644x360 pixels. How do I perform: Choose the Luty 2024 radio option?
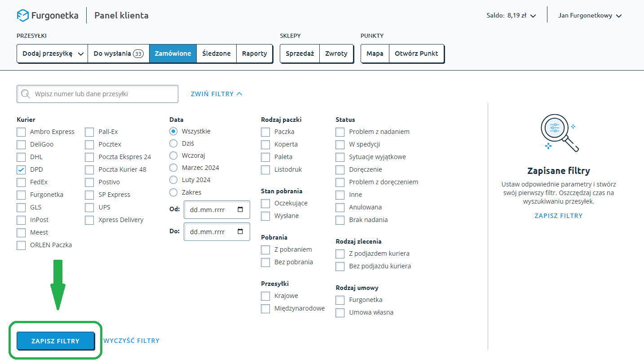(x=173, y=180)
